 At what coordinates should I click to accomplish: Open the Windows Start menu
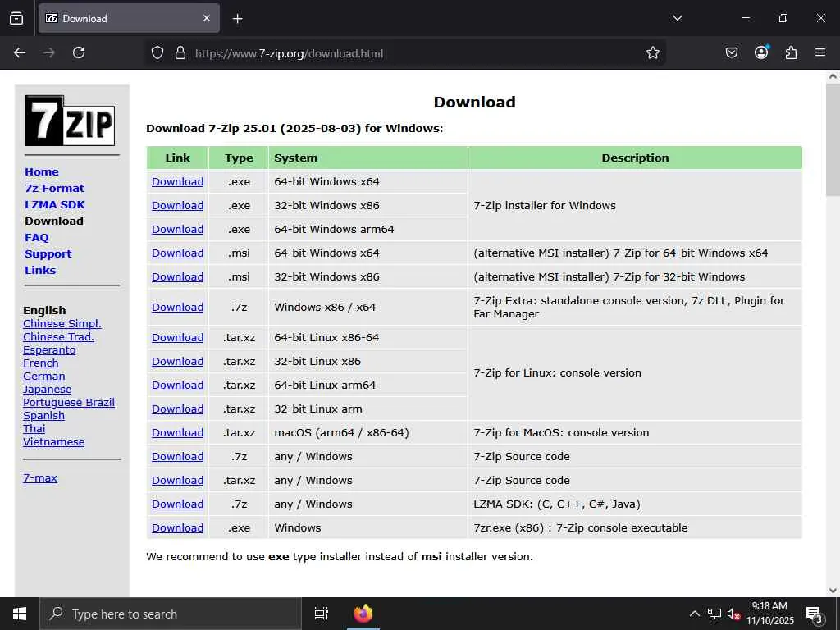tap(20, 614)
